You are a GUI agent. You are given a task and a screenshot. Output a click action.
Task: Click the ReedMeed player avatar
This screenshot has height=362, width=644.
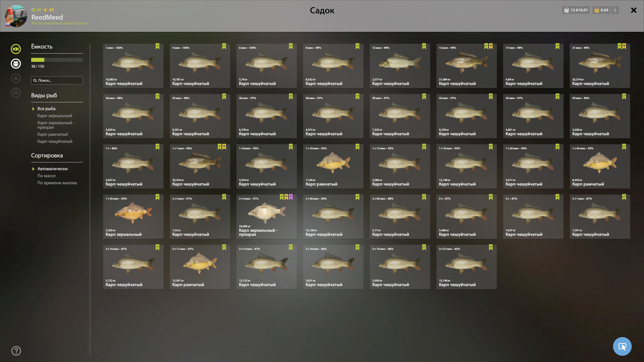tap(16, 16)
